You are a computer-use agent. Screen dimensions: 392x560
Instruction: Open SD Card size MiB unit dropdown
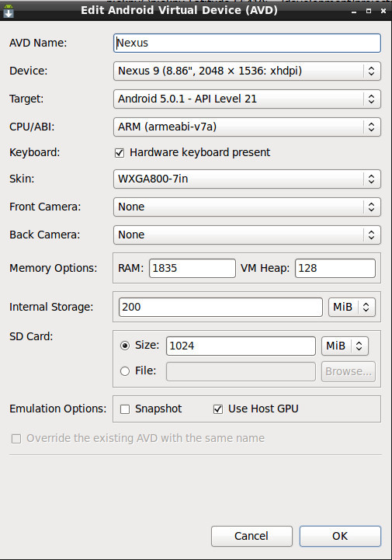(345, 346)
